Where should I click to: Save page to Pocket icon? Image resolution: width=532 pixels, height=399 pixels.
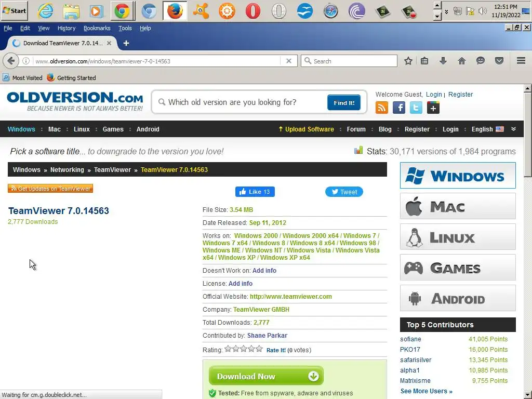point(499,61)
